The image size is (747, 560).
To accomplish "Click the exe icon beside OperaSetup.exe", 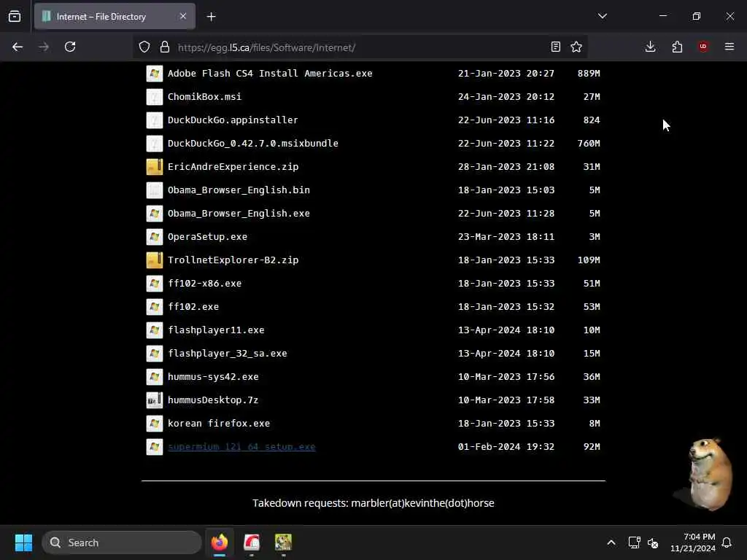I will tap(155, 237).
